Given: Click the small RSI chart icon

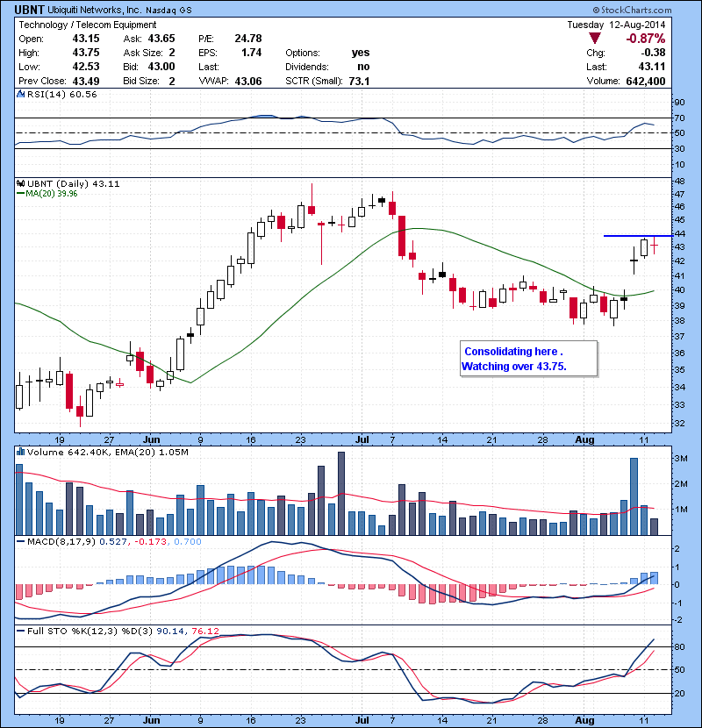Looking at the screenshot, I should tap(20, 94).
